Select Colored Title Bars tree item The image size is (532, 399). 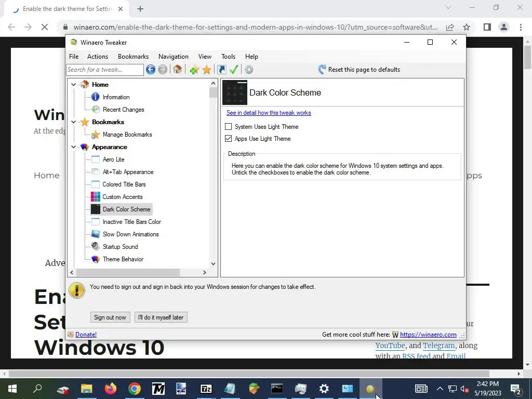pyautogui.click(x=124, y=184)
